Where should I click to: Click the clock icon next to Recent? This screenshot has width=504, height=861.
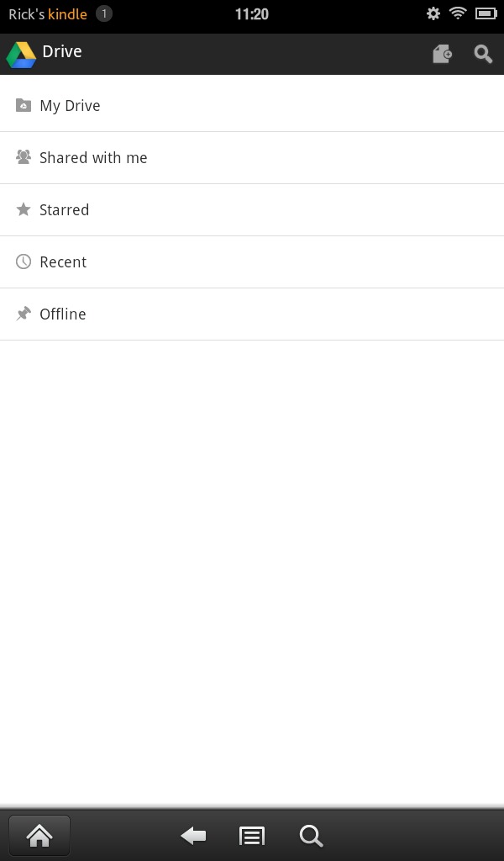point(23,261)
